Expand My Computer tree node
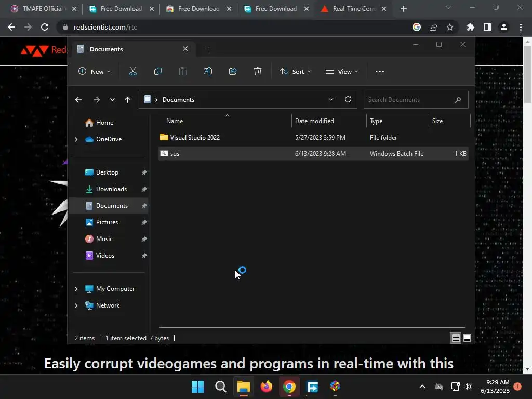532x399 pixels. click(x=76, y=289)
